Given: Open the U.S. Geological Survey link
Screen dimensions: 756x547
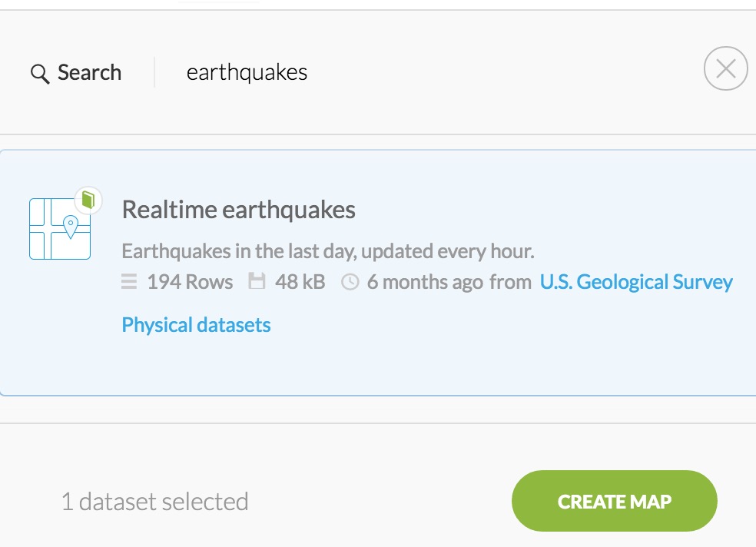Looking at the screenshot, I should [636, 282].
